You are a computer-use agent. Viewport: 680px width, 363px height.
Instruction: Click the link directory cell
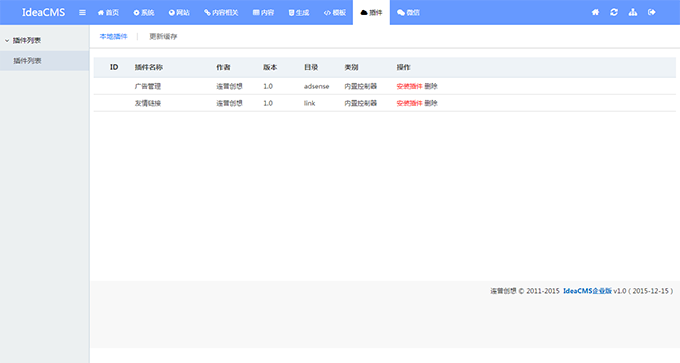click(310, 103)
